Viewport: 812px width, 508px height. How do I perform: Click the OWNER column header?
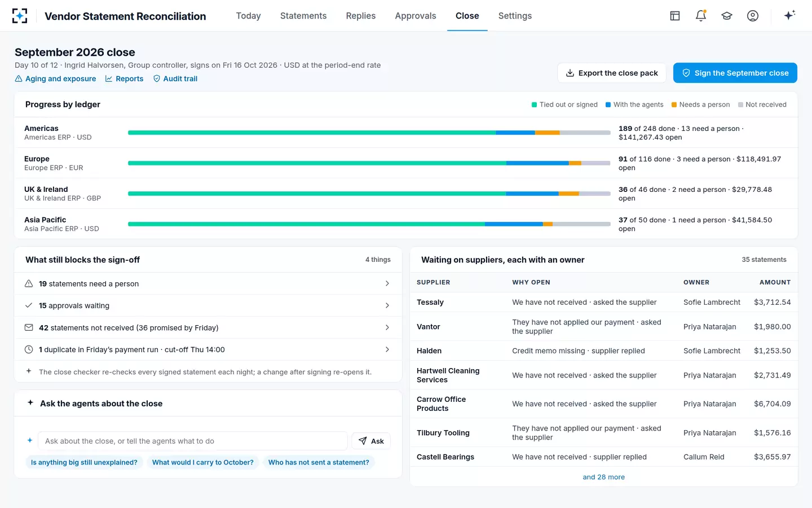point(696,282)
